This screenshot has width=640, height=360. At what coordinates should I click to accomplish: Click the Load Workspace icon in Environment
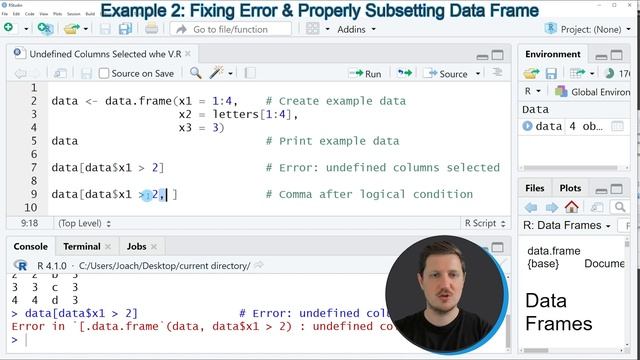pos(531,73)
